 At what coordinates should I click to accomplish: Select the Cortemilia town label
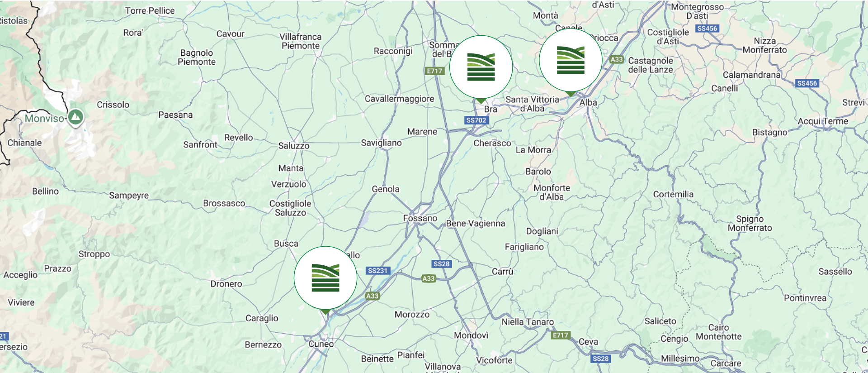pos(673,194)
